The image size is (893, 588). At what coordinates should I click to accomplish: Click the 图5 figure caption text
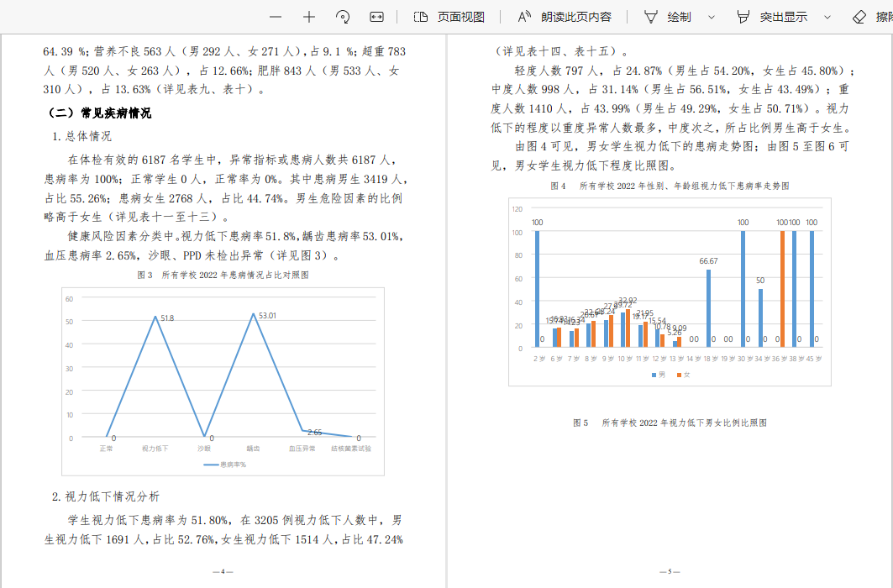670,423
